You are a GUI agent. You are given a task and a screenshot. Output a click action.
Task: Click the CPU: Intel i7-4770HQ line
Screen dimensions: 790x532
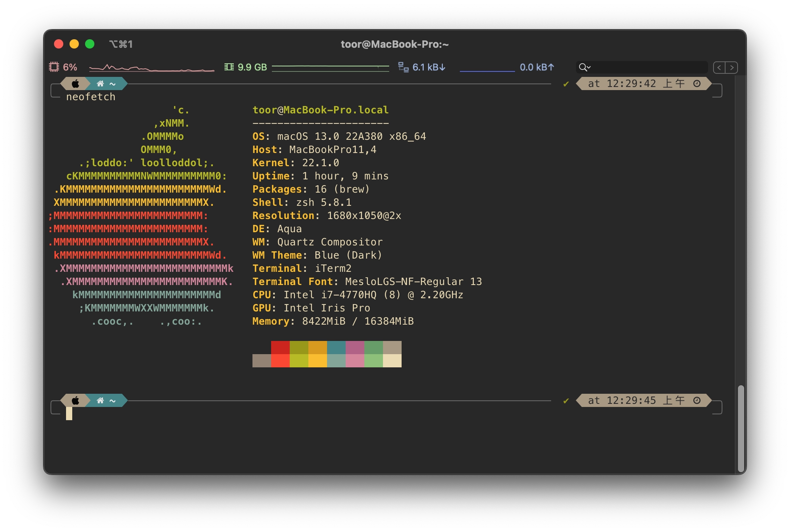click(358, 295)
